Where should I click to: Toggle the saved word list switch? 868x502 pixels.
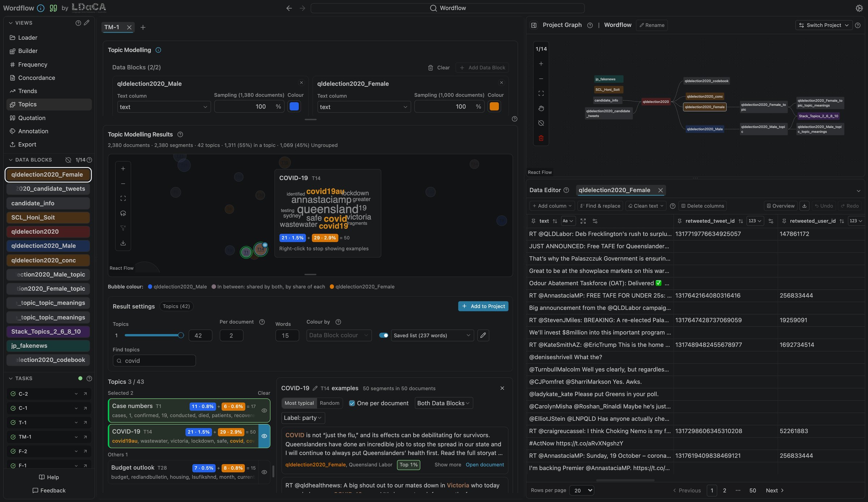click(x=383, y=335)
